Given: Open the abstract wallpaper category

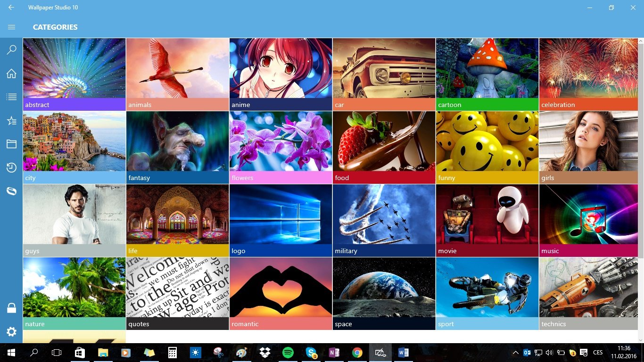Looking at the screenshot, I should pos(74,74).
